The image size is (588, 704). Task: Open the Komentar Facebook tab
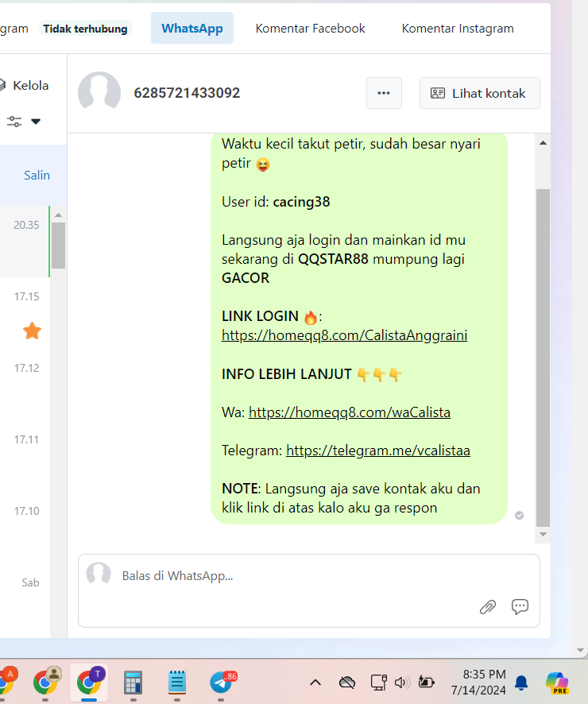click(x=310, y=29)
